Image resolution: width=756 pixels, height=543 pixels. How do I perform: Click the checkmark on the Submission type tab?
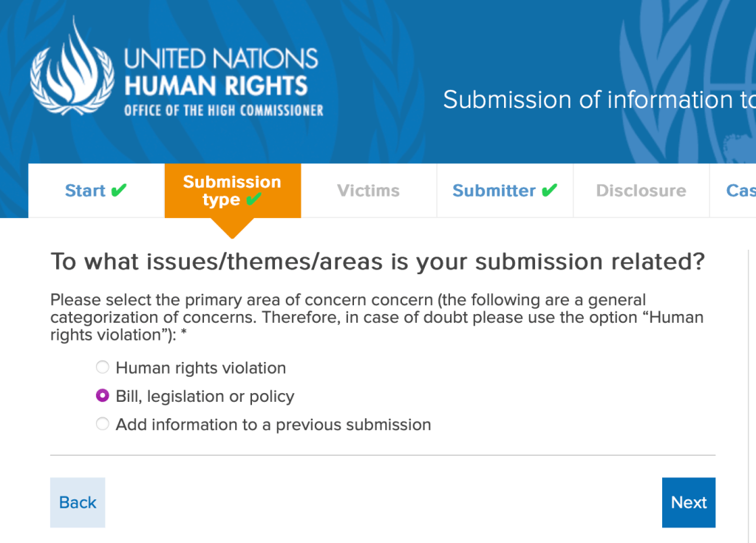[254, 200]
